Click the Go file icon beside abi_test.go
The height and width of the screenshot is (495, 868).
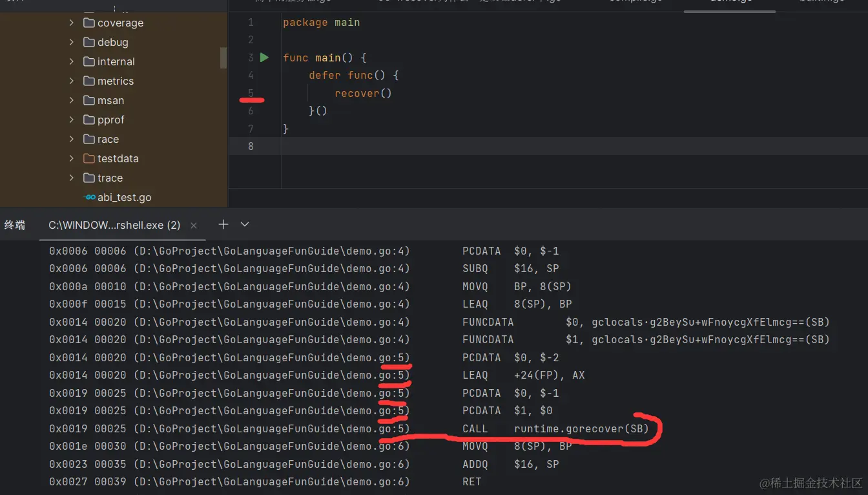click(x=90, y=198)
